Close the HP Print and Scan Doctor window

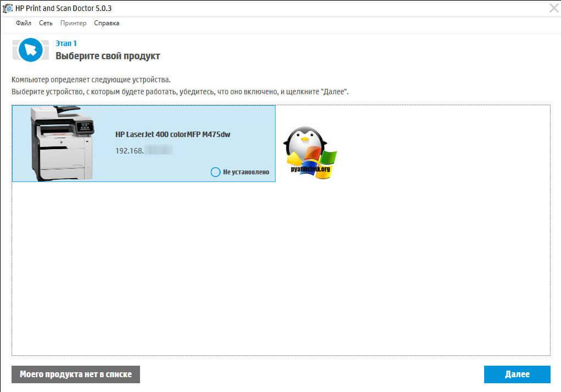pyautogui.click(x=553, y=8)
